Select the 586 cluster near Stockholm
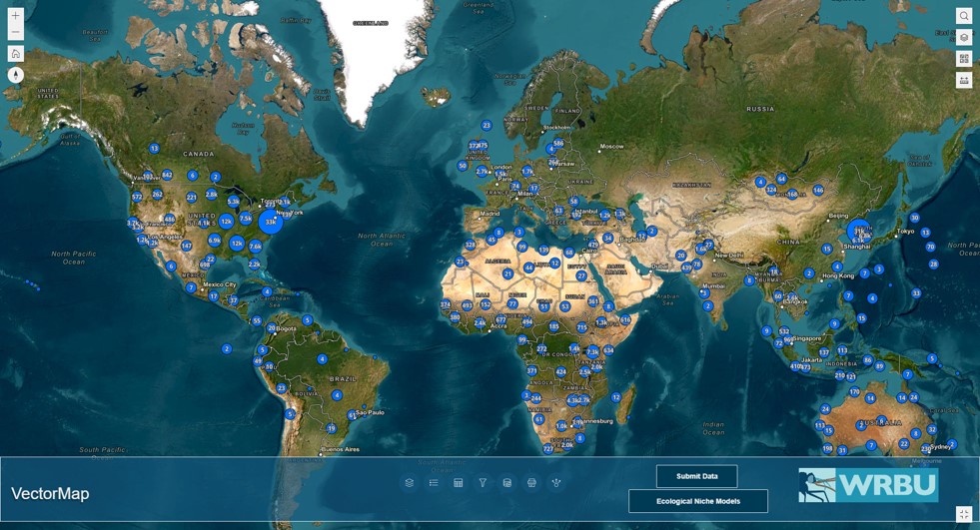 [558, 143]
